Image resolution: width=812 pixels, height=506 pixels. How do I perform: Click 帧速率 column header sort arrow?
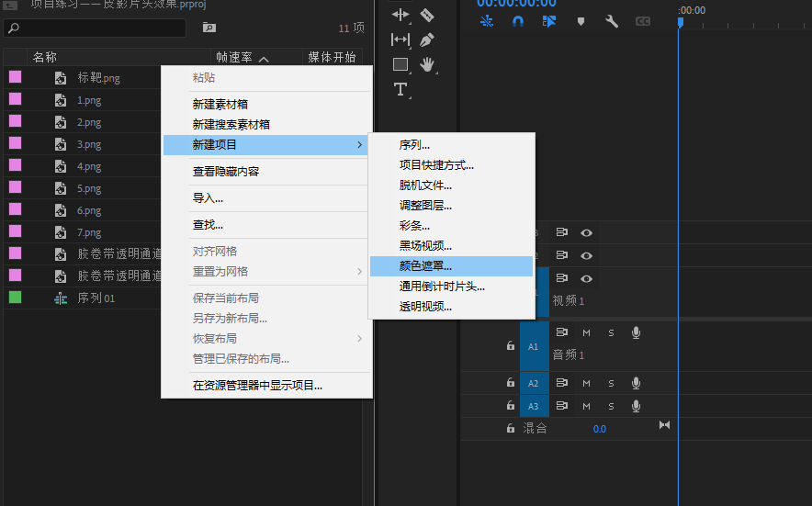(264, 59)
